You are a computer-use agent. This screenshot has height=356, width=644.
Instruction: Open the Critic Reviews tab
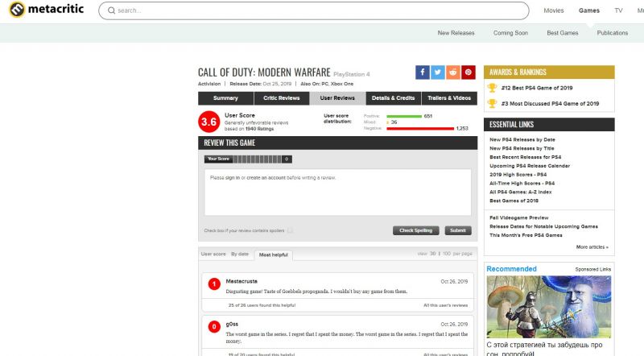(x=281, y=98)
